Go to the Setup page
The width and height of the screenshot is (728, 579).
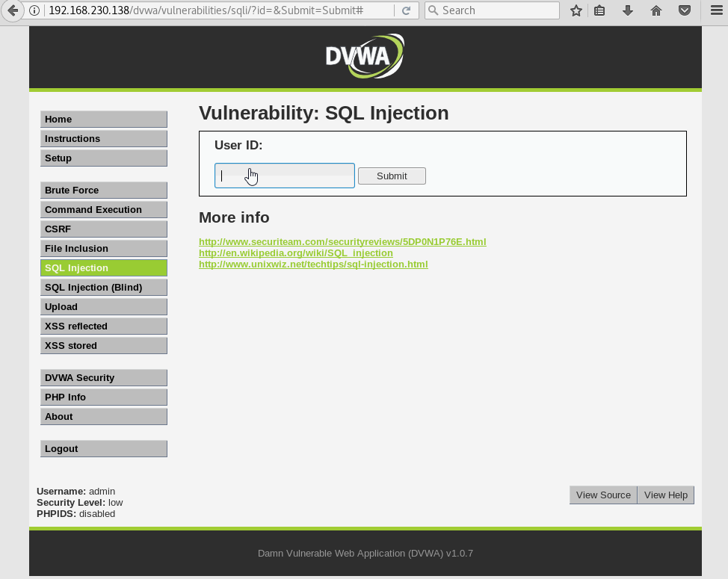(x=104, y=158)
